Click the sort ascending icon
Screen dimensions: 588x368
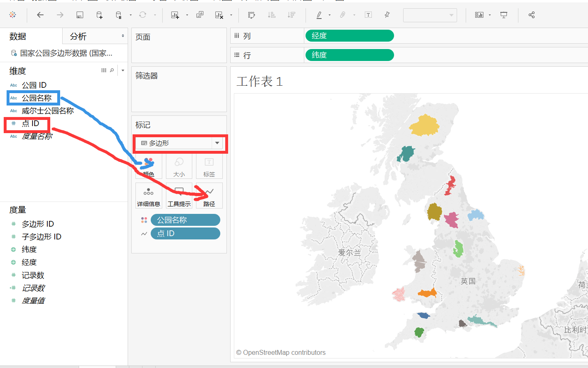pos(271,15)
